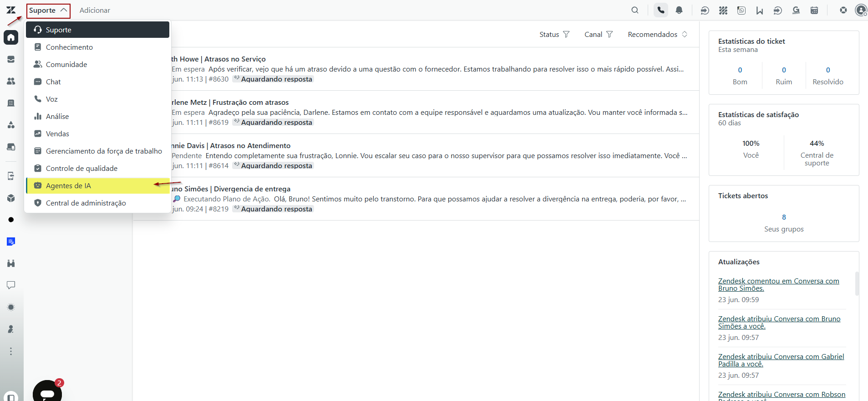Viewport: 868px width, 401px height.
Task: Go to Home in left sidebar
Action: click(11, 37)
